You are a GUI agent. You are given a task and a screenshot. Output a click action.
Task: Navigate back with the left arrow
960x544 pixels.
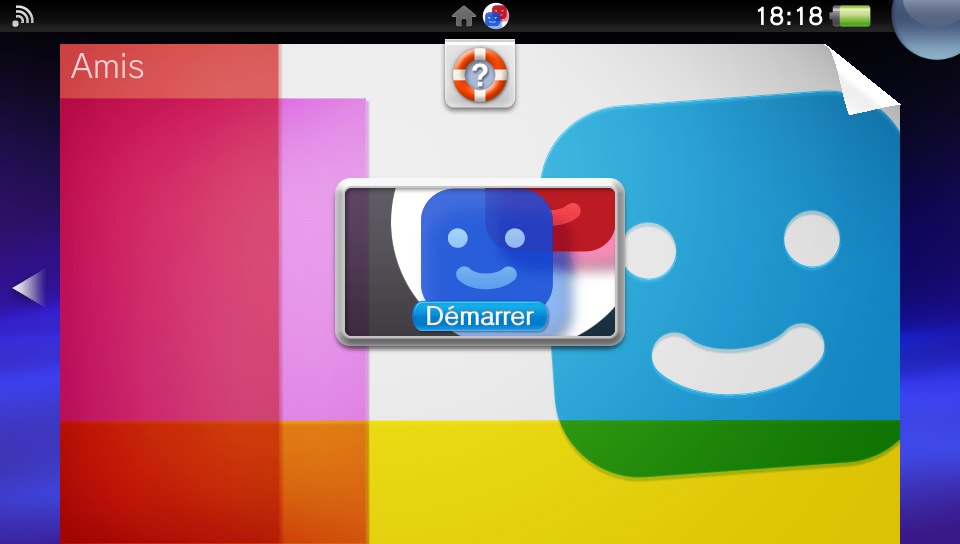pyautogui.click(x=28, y=287)
